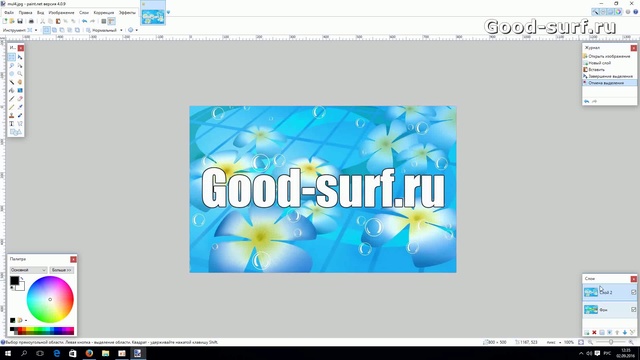Select the Clone Stamp tool
The height and width of the screenshot is (360, 640).
[12, 116]
